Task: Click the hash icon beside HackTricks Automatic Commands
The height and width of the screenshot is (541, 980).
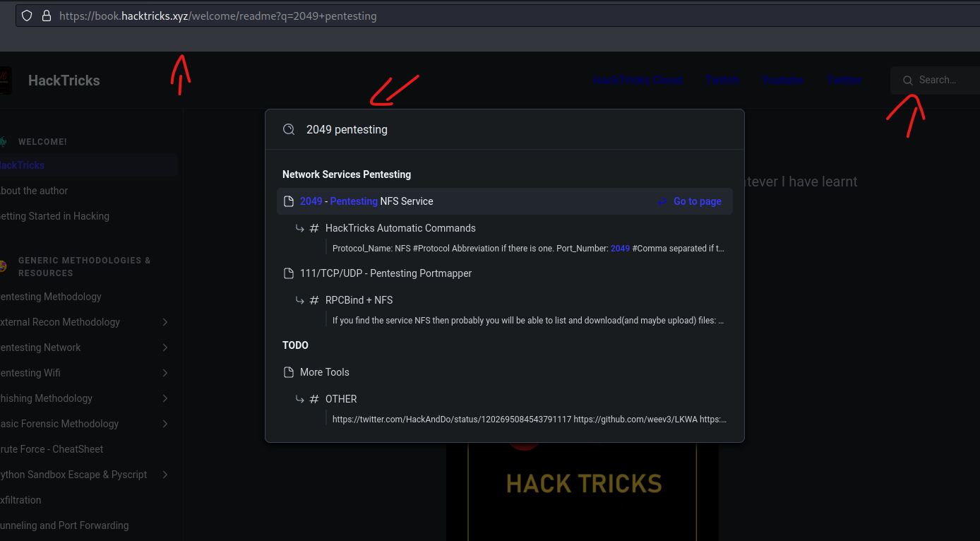Action: click(314, 228)
